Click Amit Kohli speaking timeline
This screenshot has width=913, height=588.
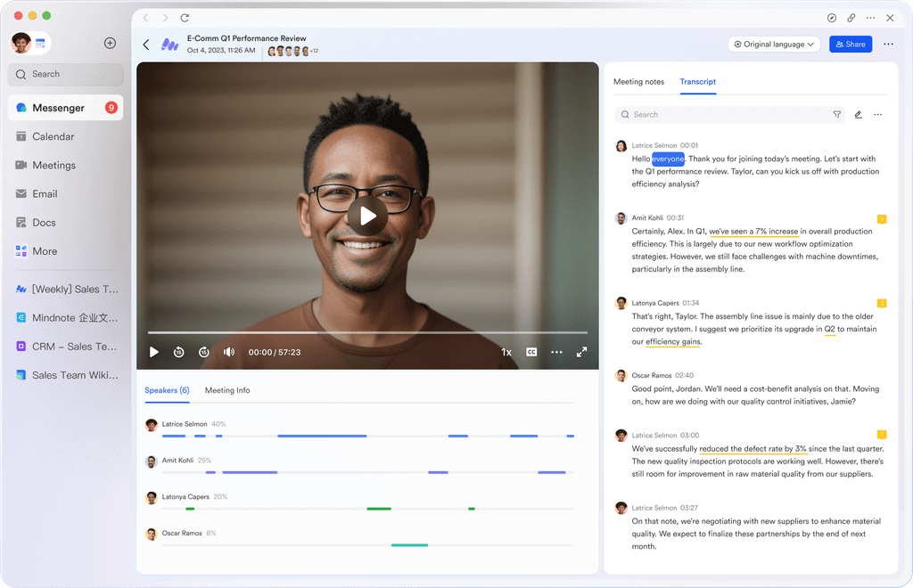pos(368,472)
